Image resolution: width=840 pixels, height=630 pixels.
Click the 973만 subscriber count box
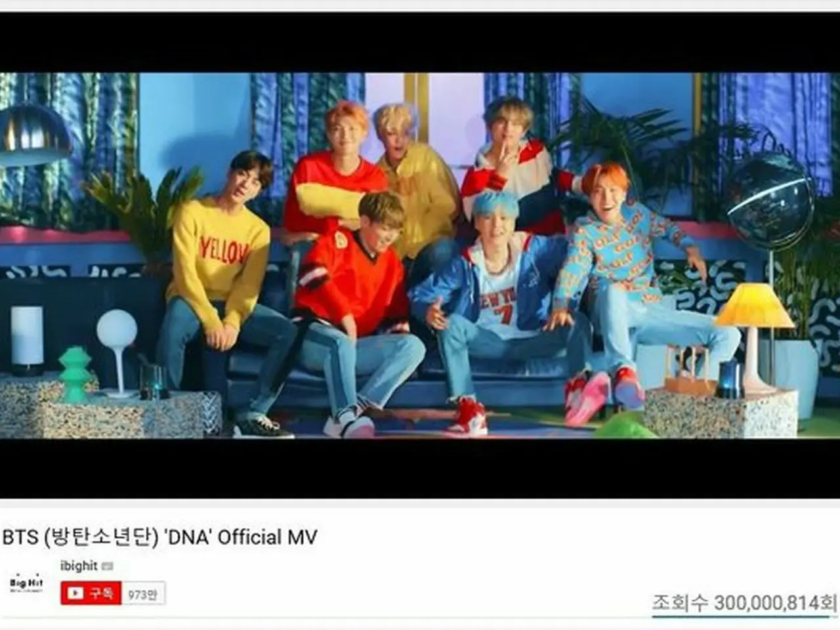[x=142, y=594]
